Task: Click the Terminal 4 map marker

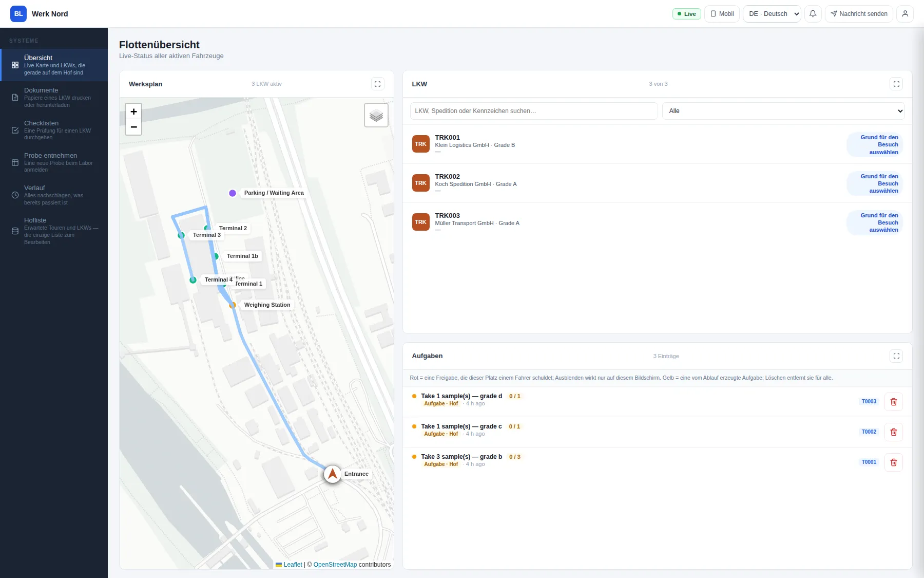Action: pyautogui.click(x=193, y=280)
